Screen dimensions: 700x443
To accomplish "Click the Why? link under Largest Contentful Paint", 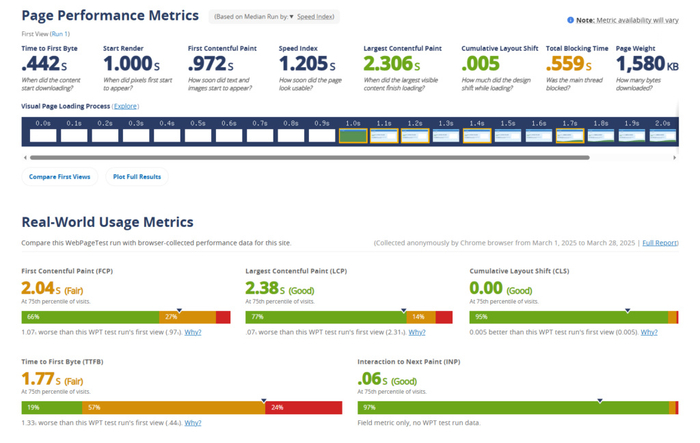I will (x=417, y=332).
